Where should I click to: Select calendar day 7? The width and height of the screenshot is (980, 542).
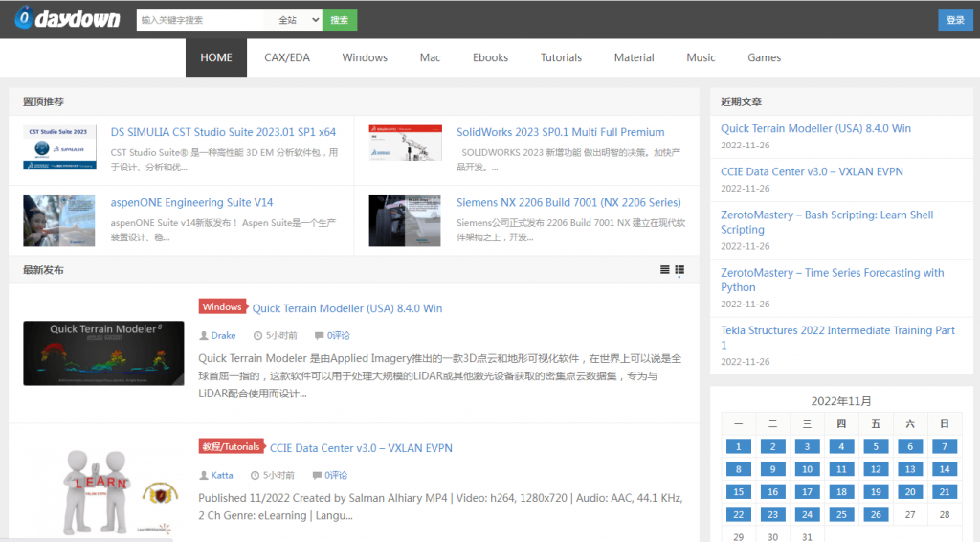(945, 446)
